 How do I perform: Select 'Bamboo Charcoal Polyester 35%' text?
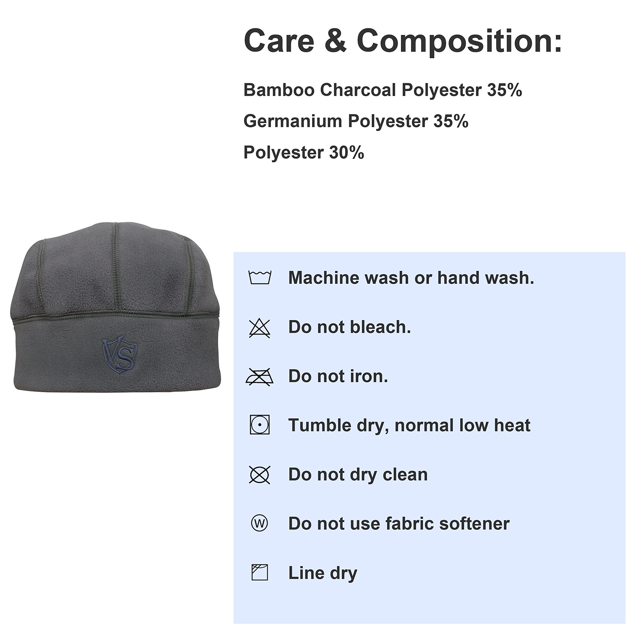[x=382, y=90]
